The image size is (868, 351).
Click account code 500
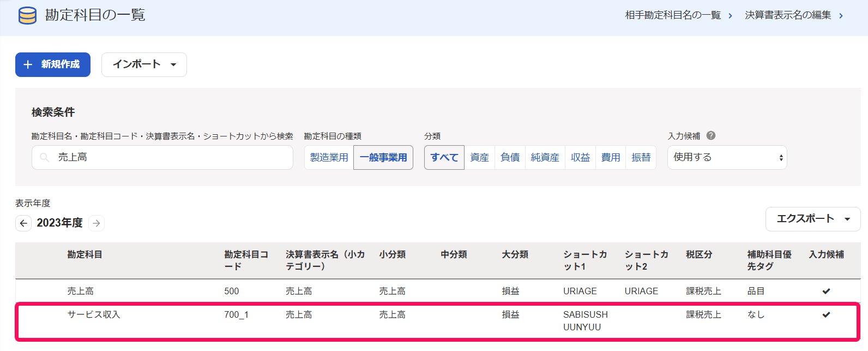click(x=232, y=291)
